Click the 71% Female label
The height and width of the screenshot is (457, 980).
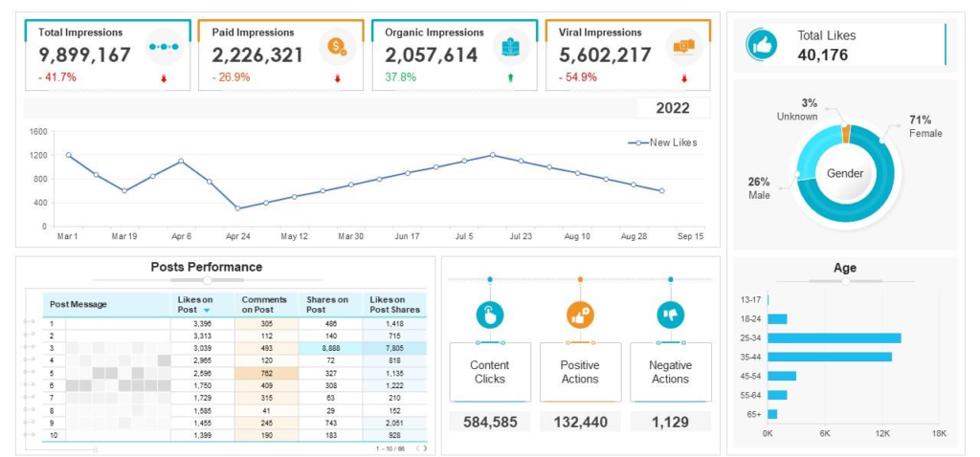(x=925, y=127)
